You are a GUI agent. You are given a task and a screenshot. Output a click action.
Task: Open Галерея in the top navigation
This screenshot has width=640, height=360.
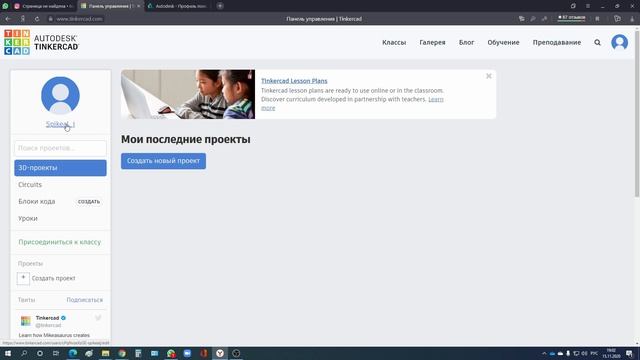tap(432, 42)
